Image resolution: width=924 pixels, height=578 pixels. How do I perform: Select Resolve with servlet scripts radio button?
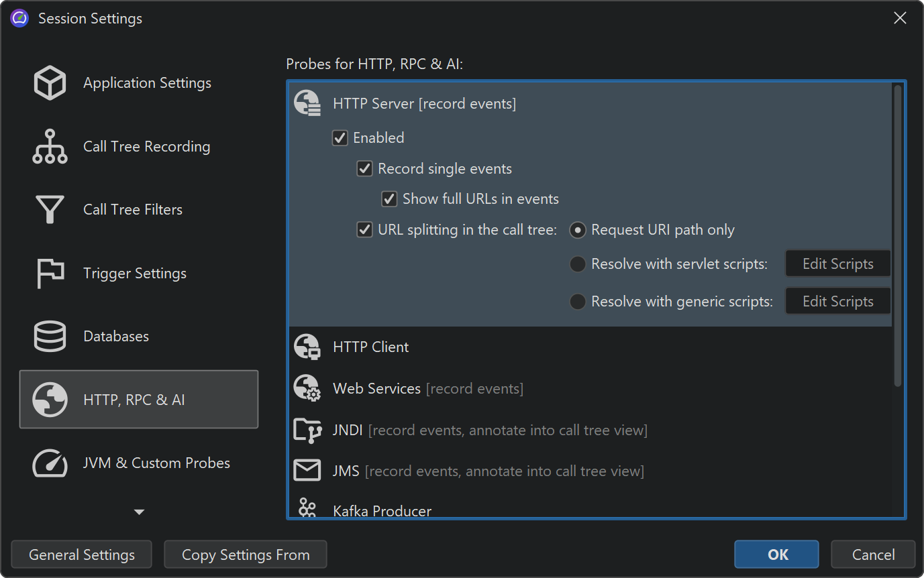coord(578,264)
